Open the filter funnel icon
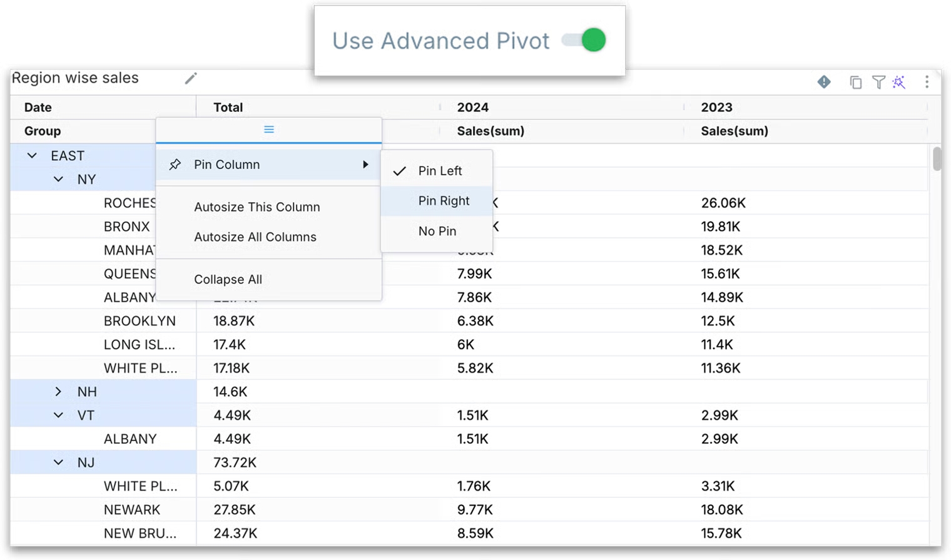The height and width of the screenshot is (560, 951). pyautogui.click(x=878, y=83)
